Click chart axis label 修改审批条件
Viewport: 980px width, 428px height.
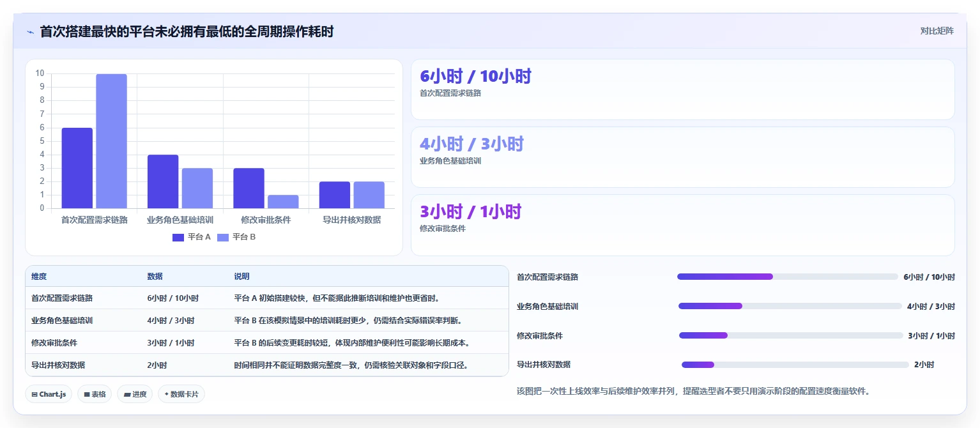pyautogui.click(x=266, y=220)
